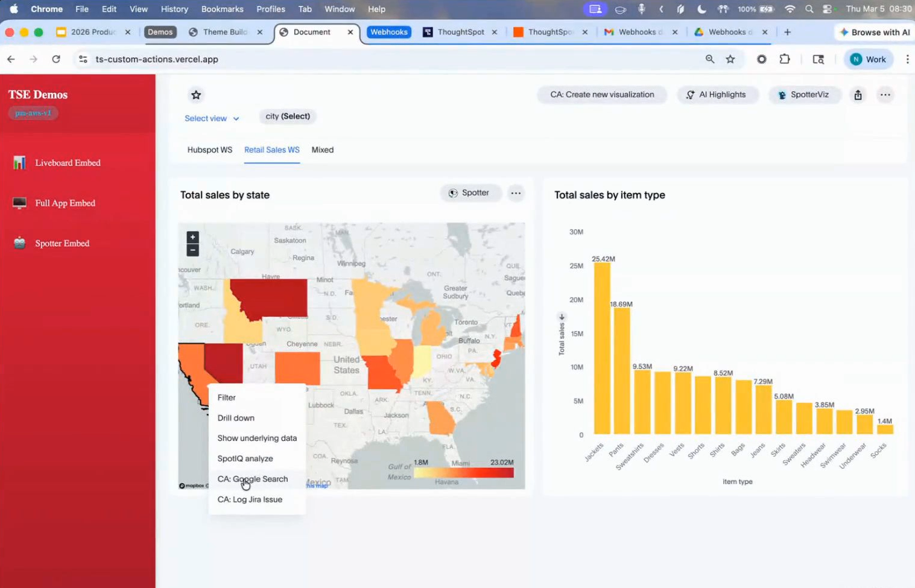The height and width of the screenshot is (588, 915).
Task: Click the sort arrow on Total sales axis
Action: (x=562, y=317)
